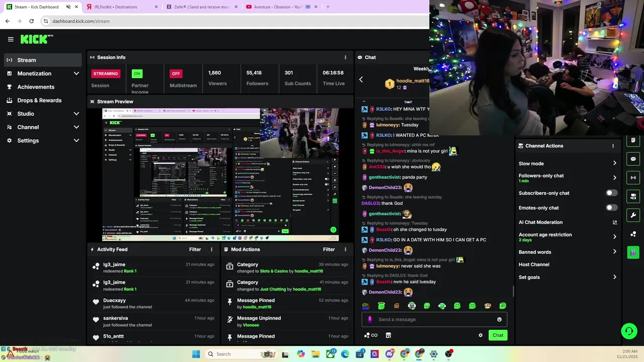
Task: Click hoodie_matt16 in weekly leaderboard
Action: [x=413, y=81]
